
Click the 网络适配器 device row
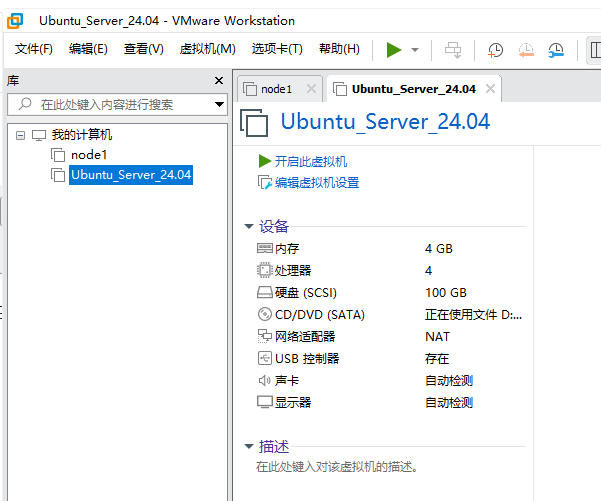390,337
